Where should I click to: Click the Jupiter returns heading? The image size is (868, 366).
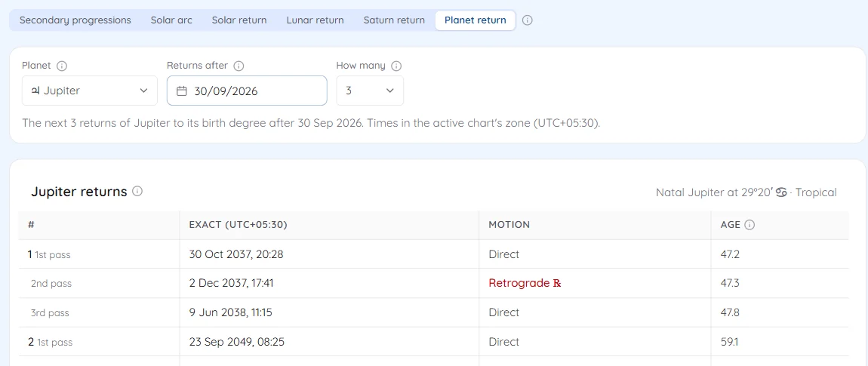(x=79, y=192)
